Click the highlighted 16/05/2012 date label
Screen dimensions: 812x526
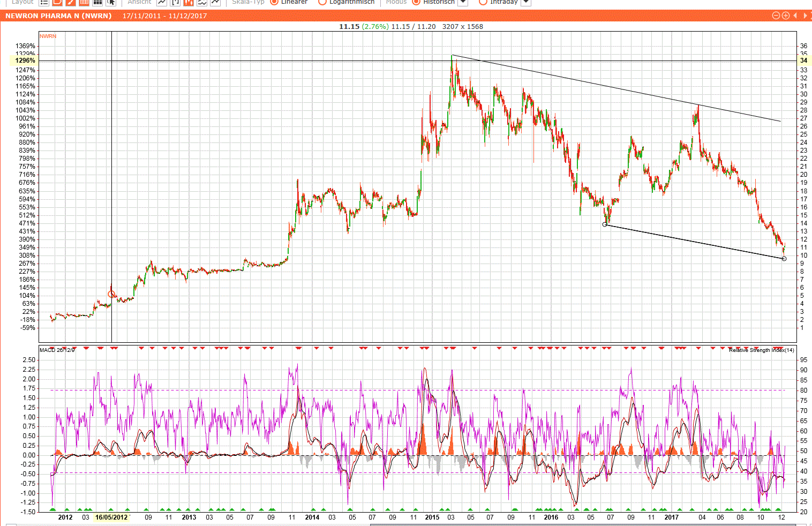[111, 517]
